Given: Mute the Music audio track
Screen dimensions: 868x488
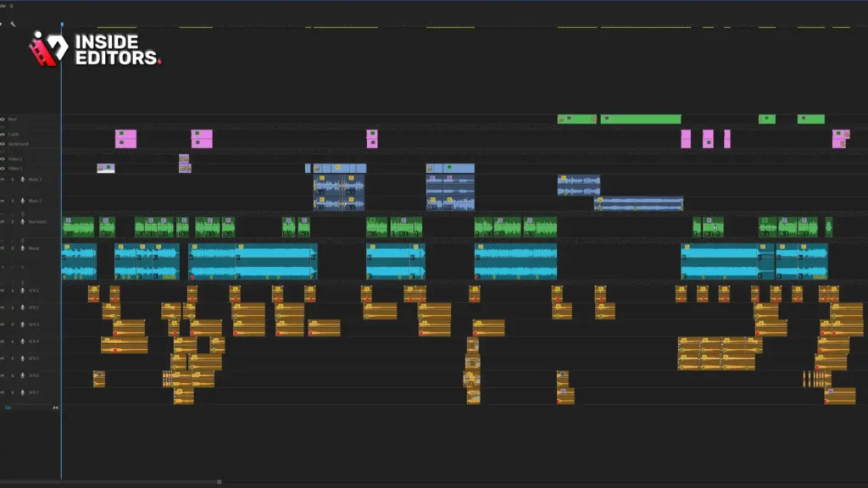Looking at the screenshot, I should [x=3, y=248].
